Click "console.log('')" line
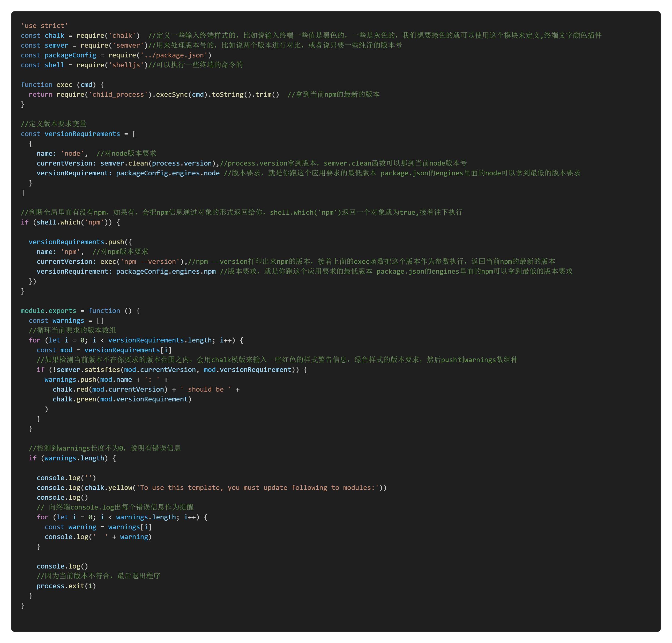 coord(66,478)
